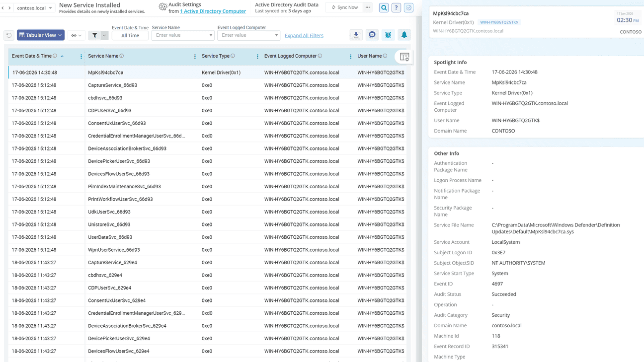The image size is (644, 362).
Task: Click the refresh icon beside Tabular View
Action: 9,35
